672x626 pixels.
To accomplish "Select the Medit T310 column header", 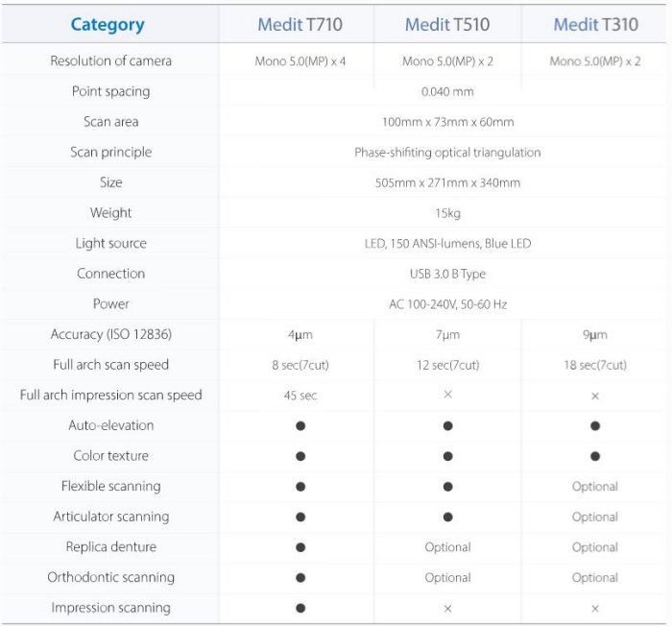I will [595, 25].
